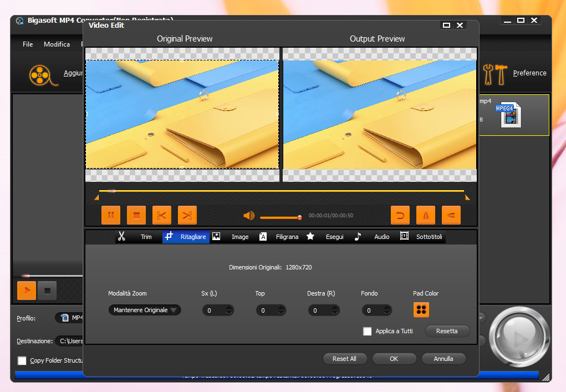
Task: Open the Pad Color picker
Action: pyautogui.click(x=421, y=310)
